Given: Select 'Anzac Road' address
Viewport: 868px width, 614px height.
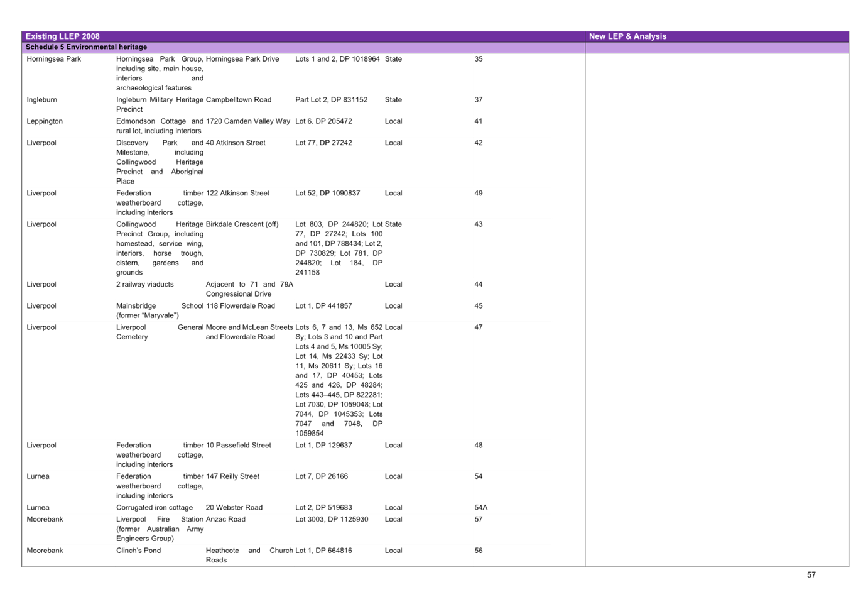Looking at the screenshot, I should point(225,520).
